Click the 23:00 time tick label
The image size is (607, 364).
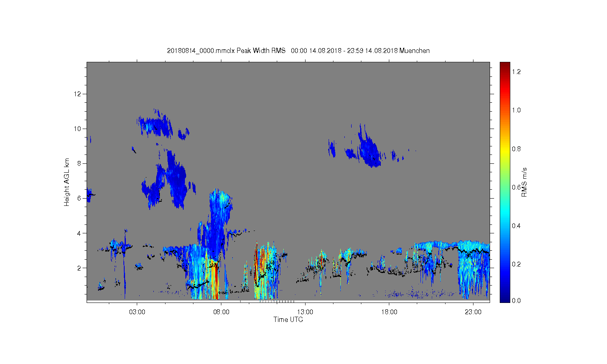coord(473,312)
